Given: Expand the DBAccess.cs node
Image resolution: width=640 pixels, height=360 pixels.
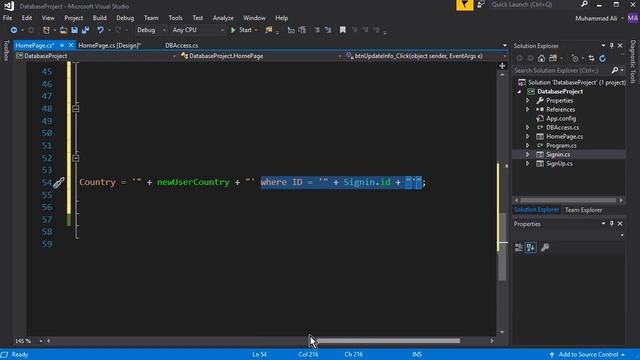Looking at the screenshot, I should tap(528, 128).
